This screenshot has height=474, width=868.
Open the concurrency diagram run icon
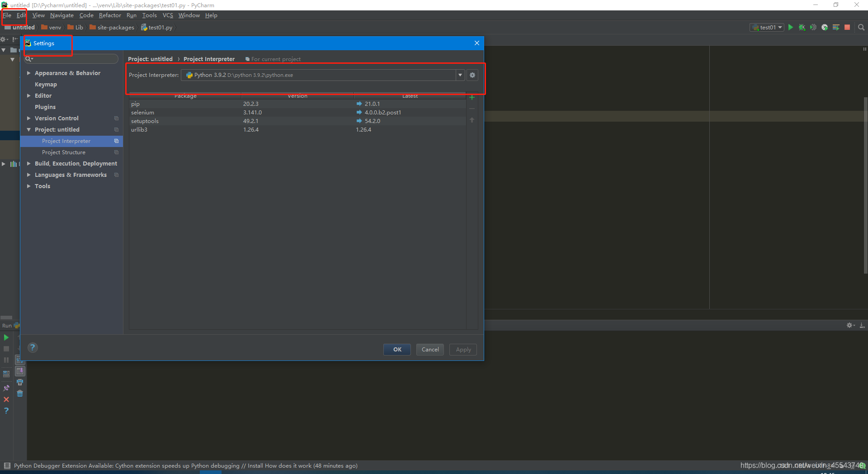[836, 28]
